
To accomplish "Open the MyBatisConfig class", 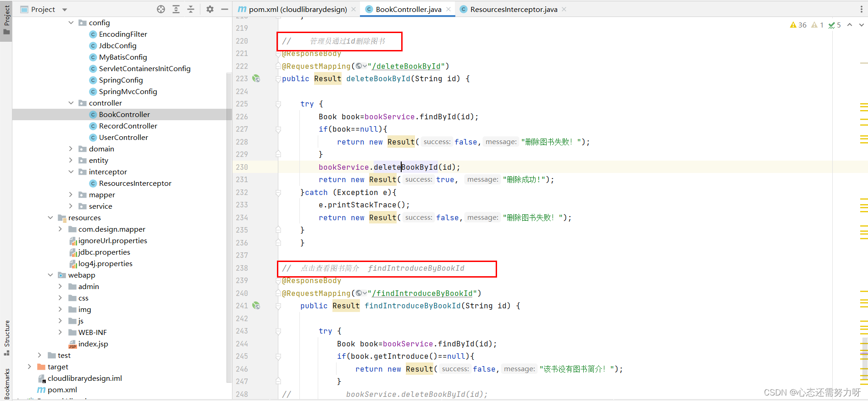I will pos(122,57).
